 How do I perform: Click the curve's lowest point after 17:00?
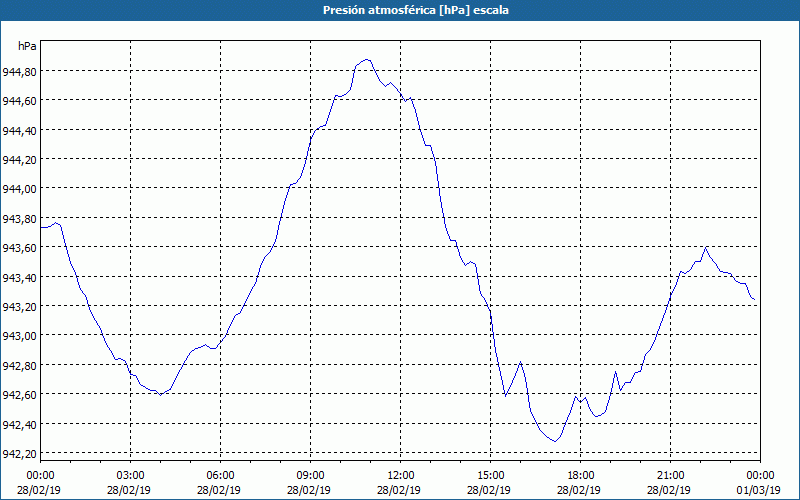[555, 441]
